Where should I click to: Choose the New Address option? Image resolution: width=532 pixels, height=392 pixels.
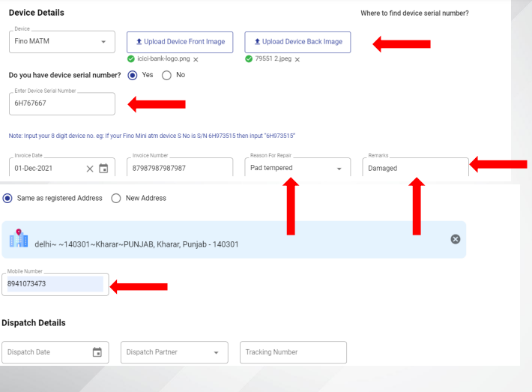116,198
